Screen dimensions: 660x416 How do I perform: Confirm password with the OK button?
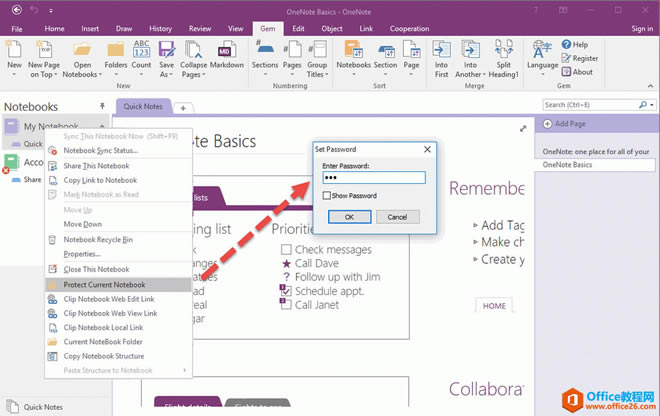(x=349, y=217)
